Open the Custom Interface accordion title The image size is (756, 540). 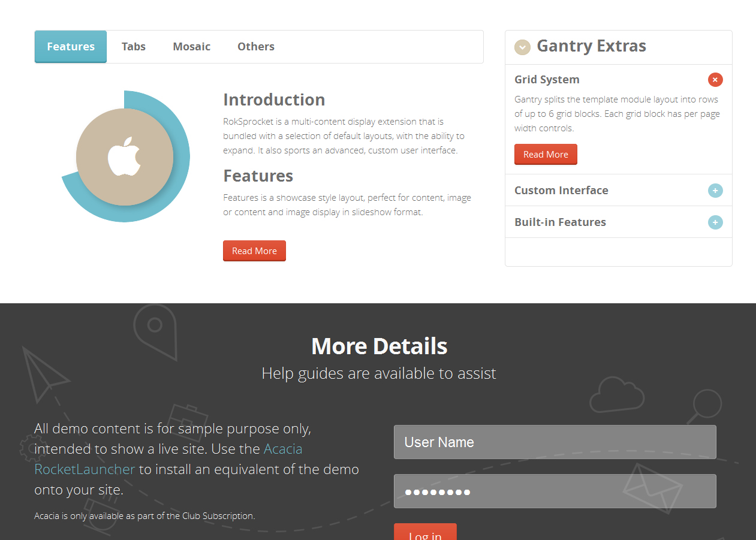[561, 191]
